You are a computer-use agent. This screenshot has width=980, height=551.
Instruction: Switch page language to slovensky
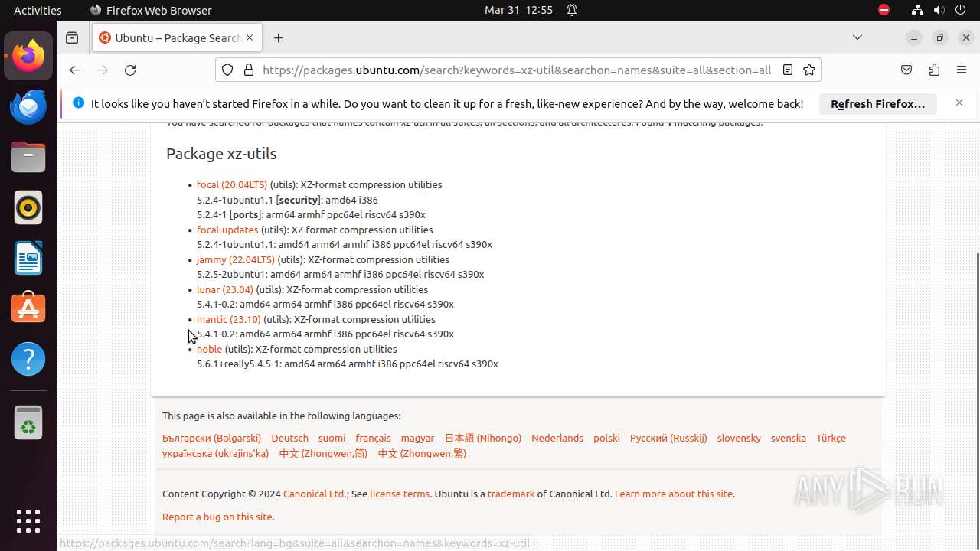pos(739,438)
